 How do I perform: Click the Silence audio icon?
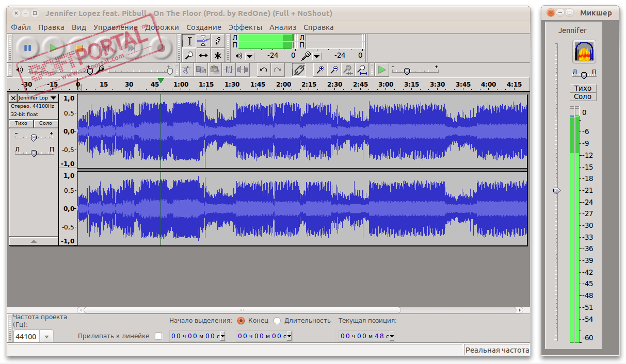pyautogui.click(x=243, y=70)
